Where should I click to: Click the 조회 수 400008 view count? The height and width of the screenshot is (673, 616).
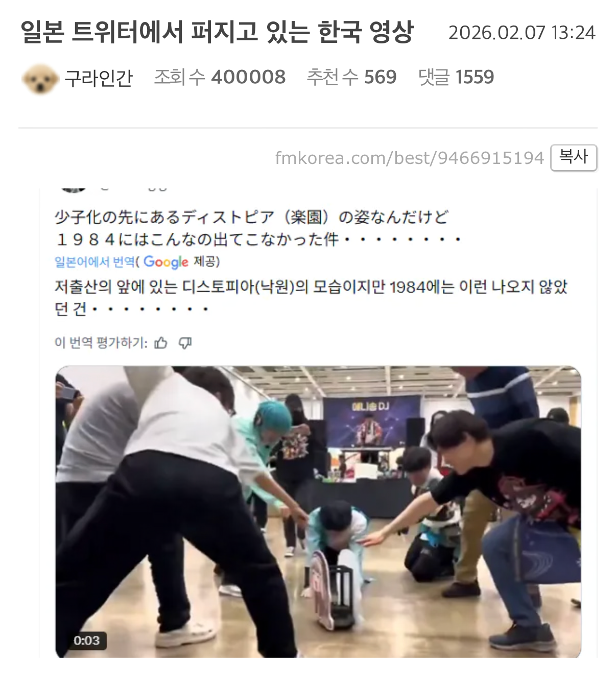220,77
